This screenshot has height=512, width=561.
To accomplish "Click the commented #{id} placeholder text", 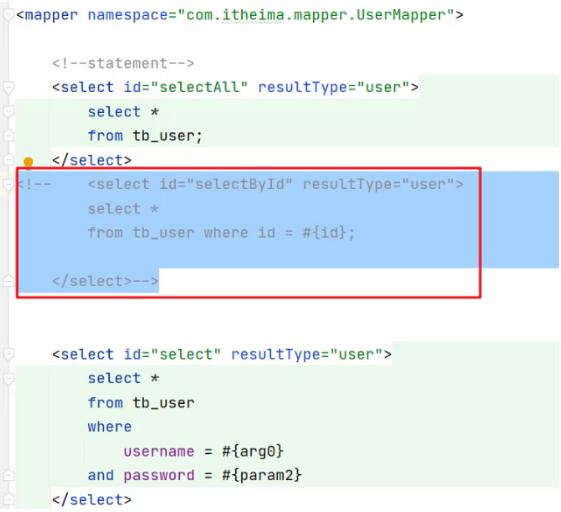I will pos(325,233).
